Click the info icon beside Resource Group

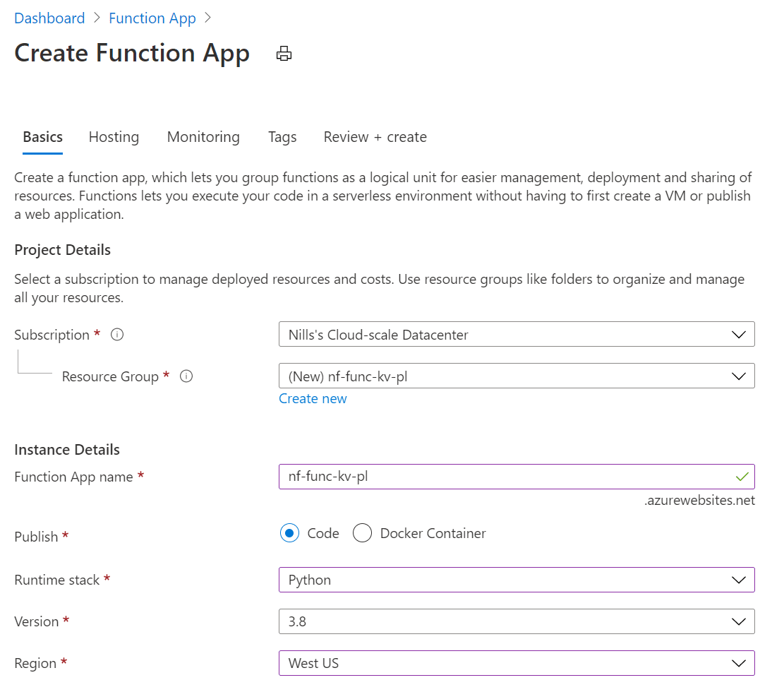[186, 376]
